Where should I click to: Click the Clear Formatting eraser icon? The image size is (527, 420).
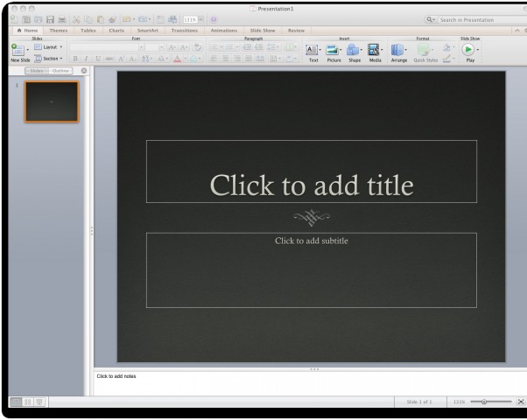coord(198,47)
